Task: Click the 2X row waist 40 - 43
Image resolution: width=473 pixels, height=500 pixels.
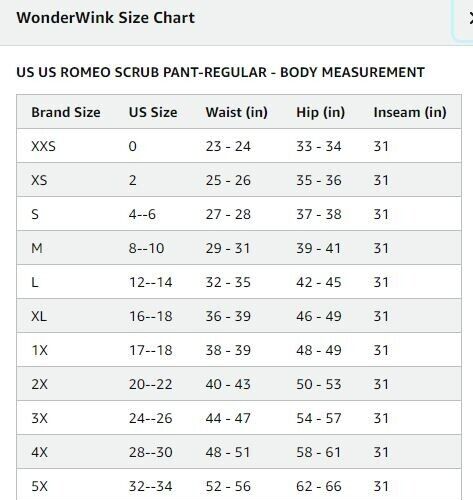Action: point(228,384)
